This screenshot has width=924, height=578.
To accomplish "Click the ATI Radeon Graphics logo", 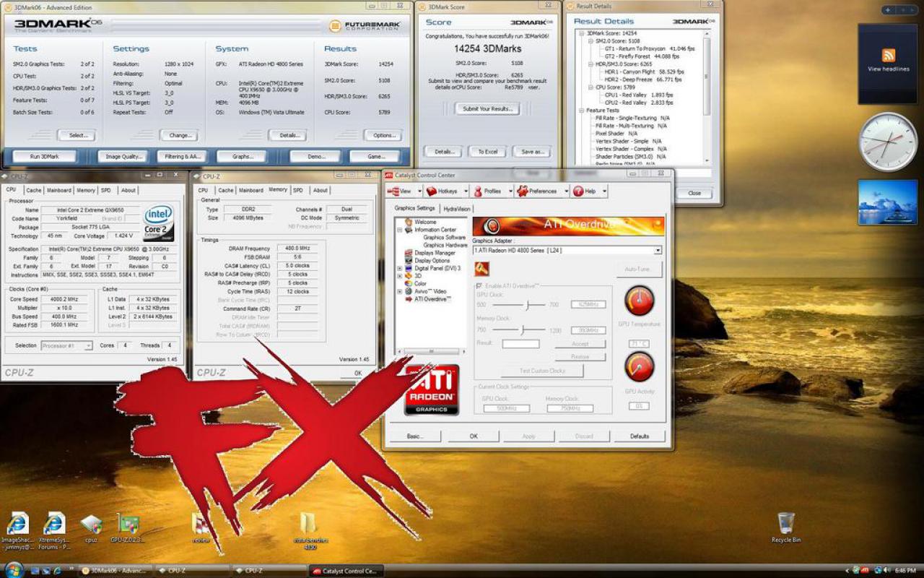I will (x=432, y=390).
